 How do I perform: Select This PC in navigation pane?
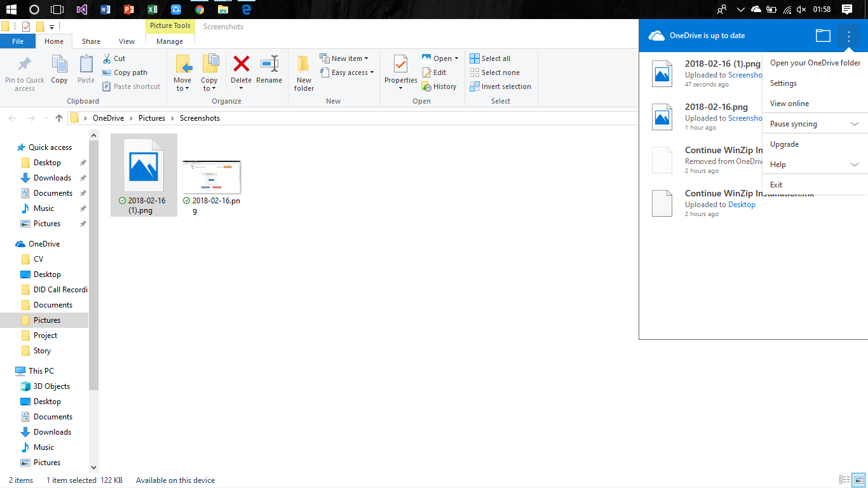point(41,371)
